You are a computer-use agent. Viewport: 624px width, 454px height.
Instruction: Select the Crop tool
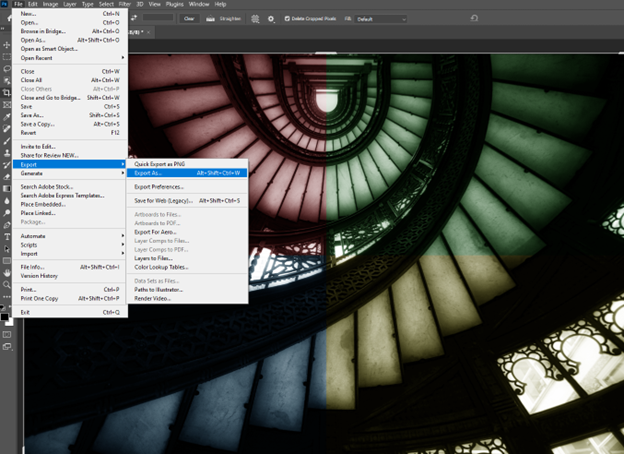(x=7, y=93)
